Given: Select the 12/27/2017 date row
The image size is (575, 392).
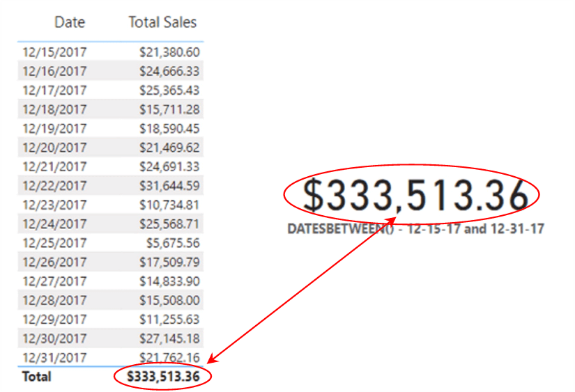Looking at the screenshot, I should [54, 281].
